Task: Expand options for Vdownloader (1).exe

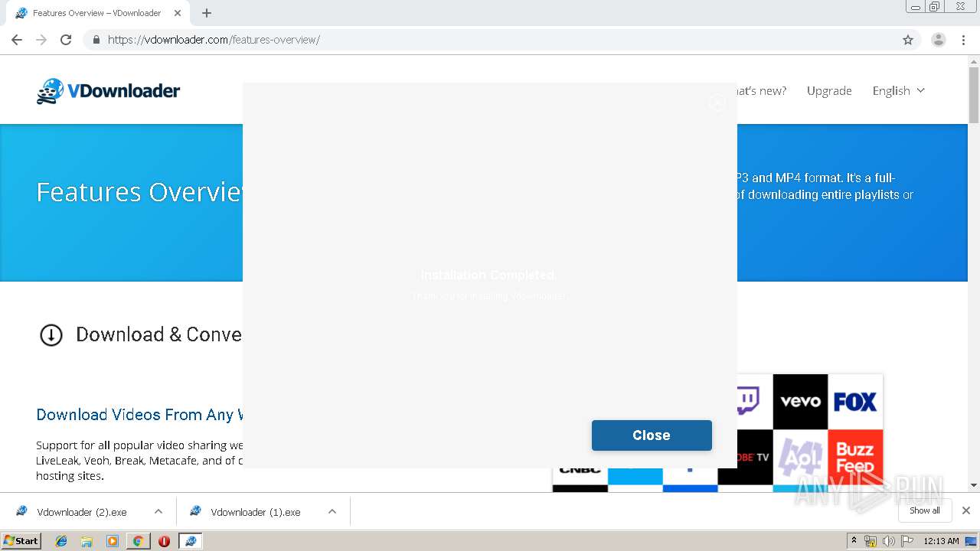Action: click(332, 512)
